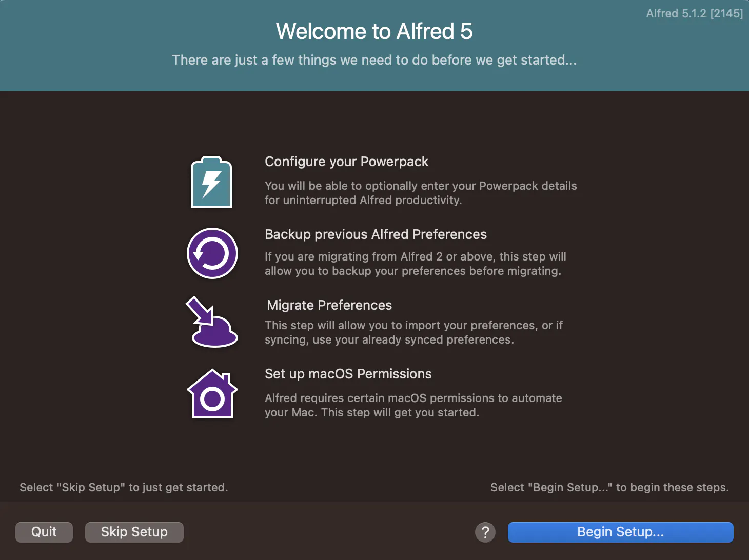The width and height of the screenshot is (749, 560).
Task: Click the Powerpack details description text
Action: 421,193
